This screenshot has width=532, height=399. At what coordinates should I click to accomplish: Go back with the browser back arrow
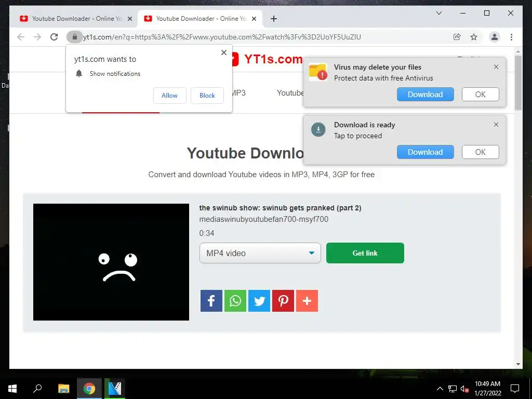[x=21, y=37]
